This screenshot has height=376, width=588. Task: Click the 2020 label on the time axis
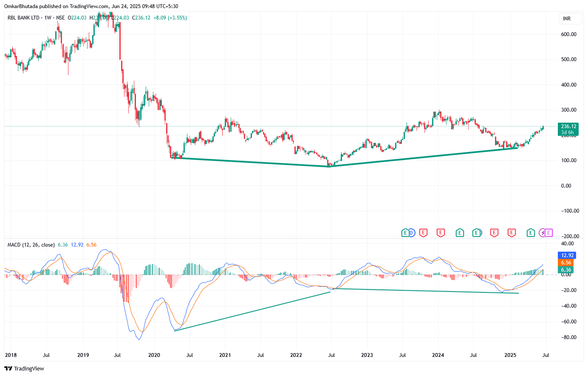coord(154,355)
